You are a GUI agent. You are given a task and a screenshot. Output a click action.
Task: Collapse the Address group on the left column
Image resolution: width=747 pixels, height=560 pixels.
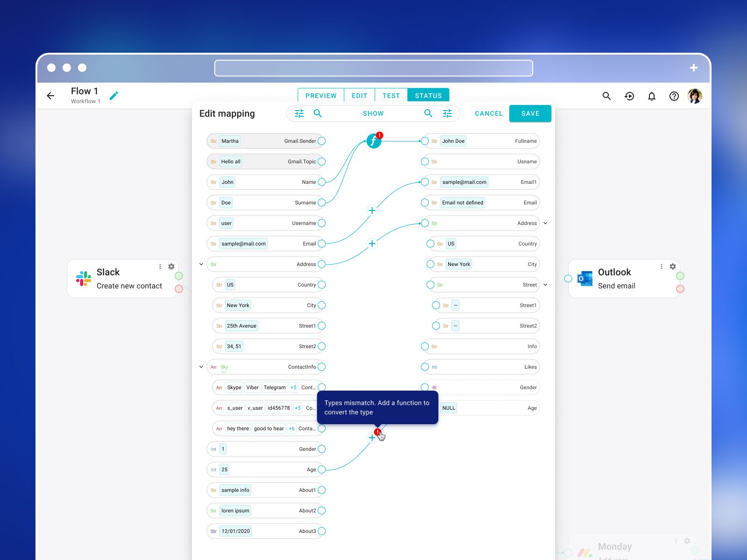pyautogui.click(x=201, y=264)
